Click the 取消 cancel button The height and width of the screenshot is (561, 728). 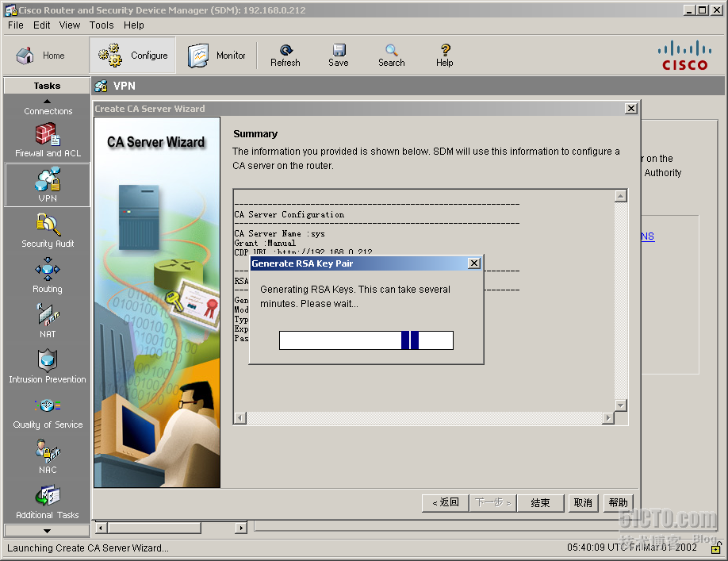pyautogui.click(x=583, y=503)
